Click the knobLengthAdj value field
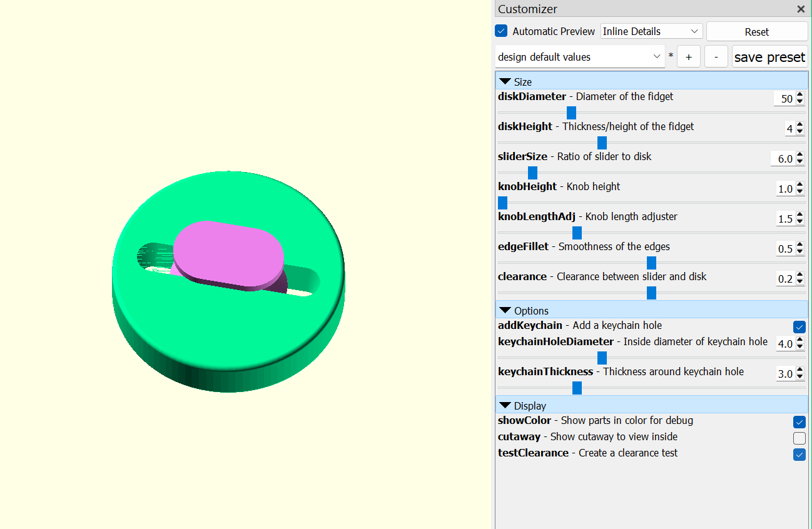The height and width of the screenshot is (529, 812). (x=784, y=219)
